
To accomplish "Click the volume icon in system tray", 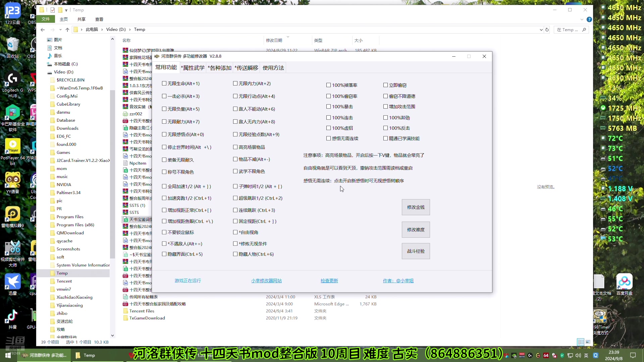I will click(x=578, y=355).
